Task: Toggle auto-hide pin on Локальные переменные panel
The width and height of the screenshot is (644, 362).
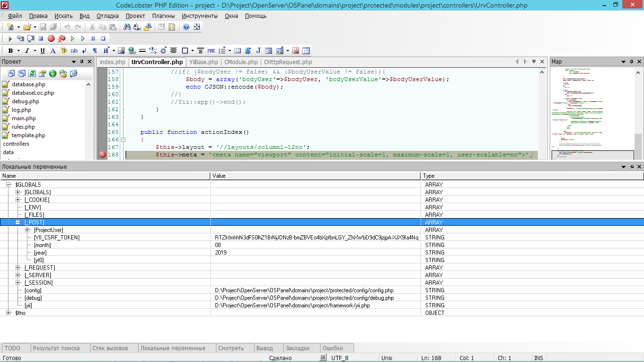Action: pos(631,167)
